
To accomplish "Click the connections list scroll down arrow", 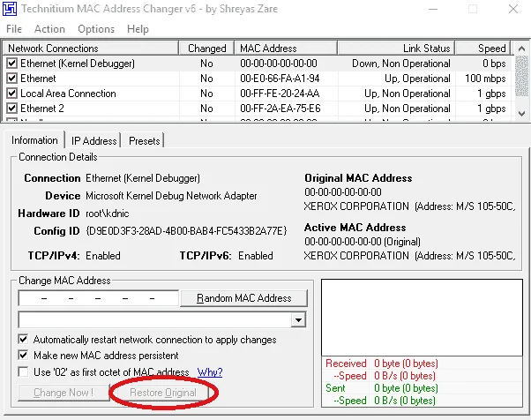I will [522, 114].
